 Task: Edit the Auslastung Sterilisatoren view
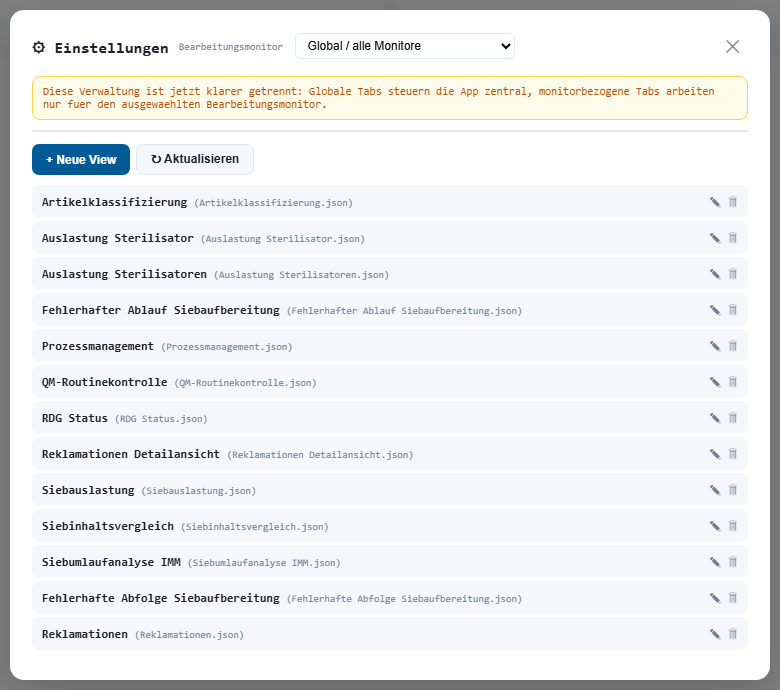(x=714, y=274)
